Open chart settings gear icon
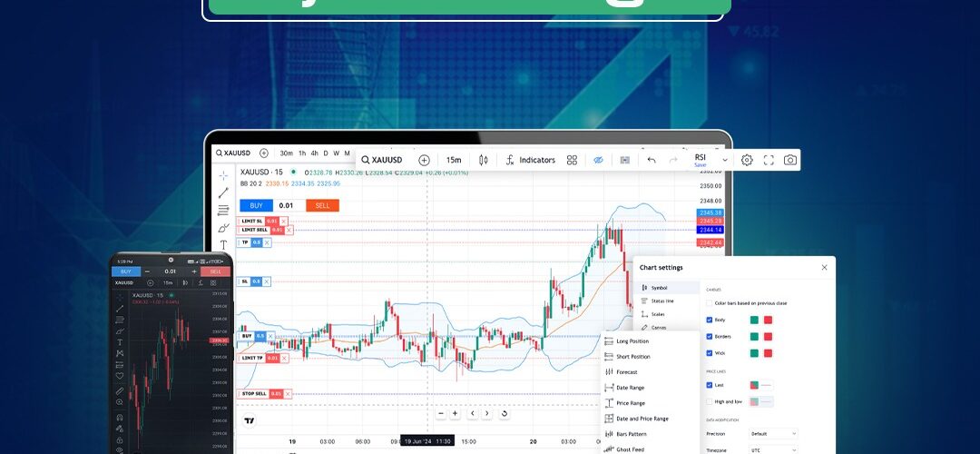Screen dimensions: 980x454 click(x=747, y=160)
